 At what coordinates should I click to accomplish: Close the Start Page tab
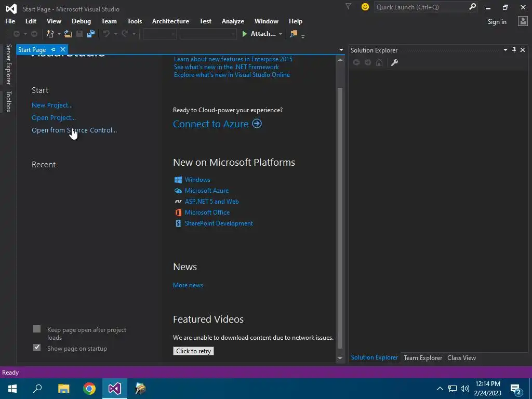pos(63,49)
